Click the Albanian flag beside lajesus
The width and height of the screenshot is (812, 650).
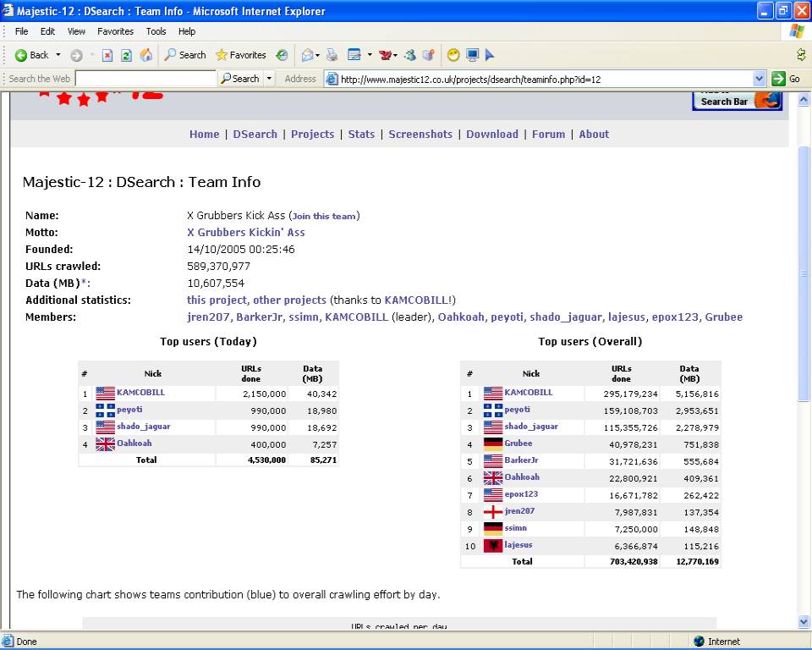tap(492, 545)
